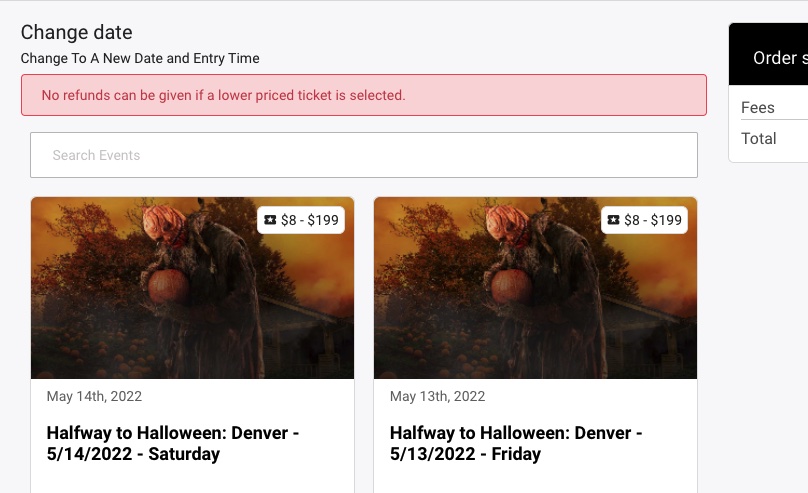Select the Friday card's $8 - $199 price badge
Screen dimensions: 808x493
644,220
